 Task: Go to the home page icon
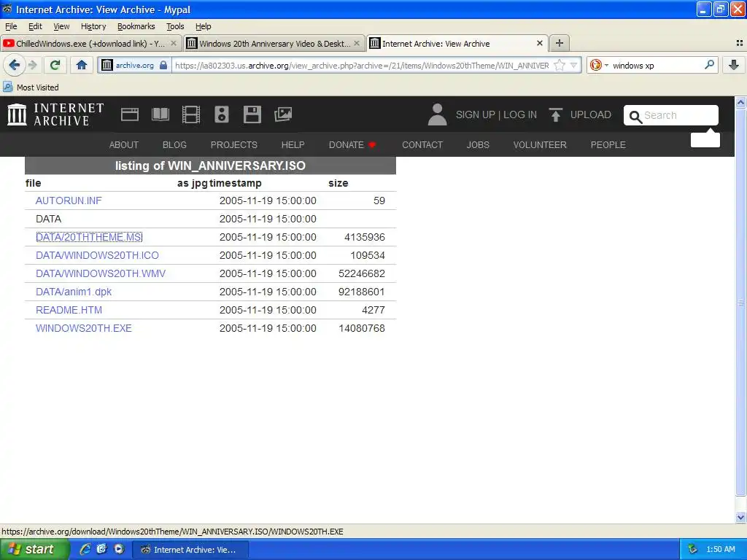(x=82, y=65)
